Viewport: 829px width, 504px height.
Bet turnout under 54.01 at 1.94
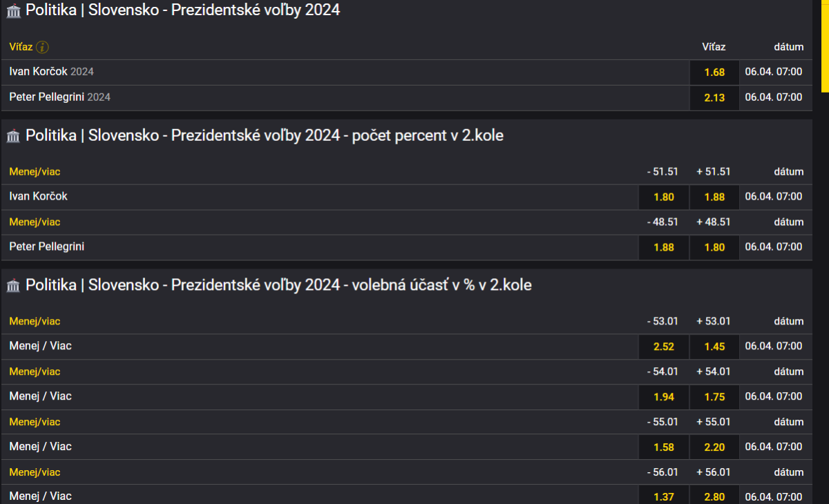[x=664, y=397]
